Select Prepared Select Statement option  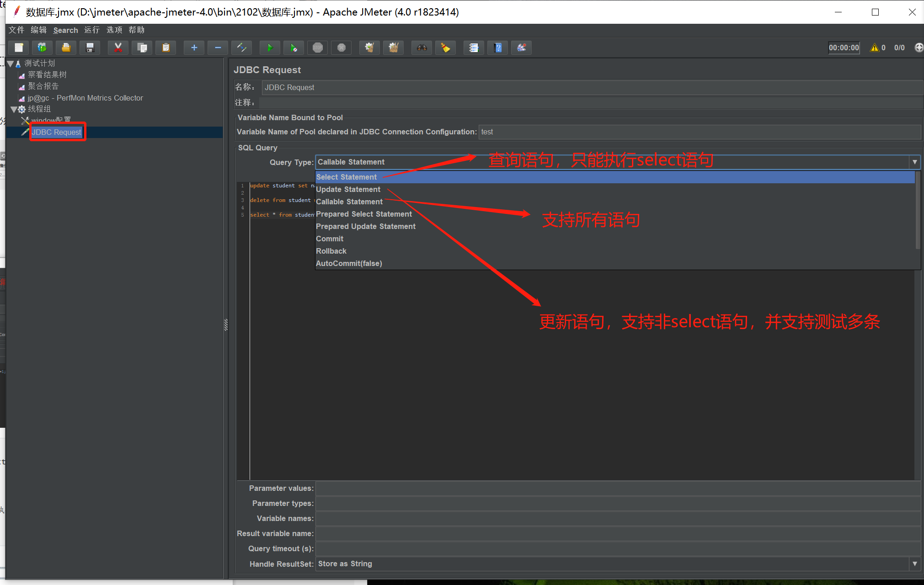click(363, 214)
